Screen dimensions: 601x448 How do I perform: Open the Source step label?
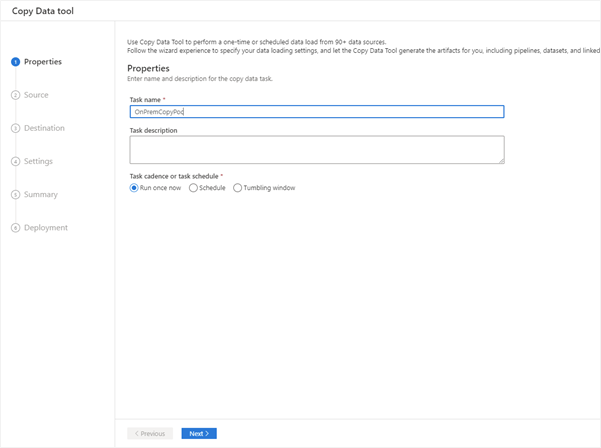coord(36,95)
